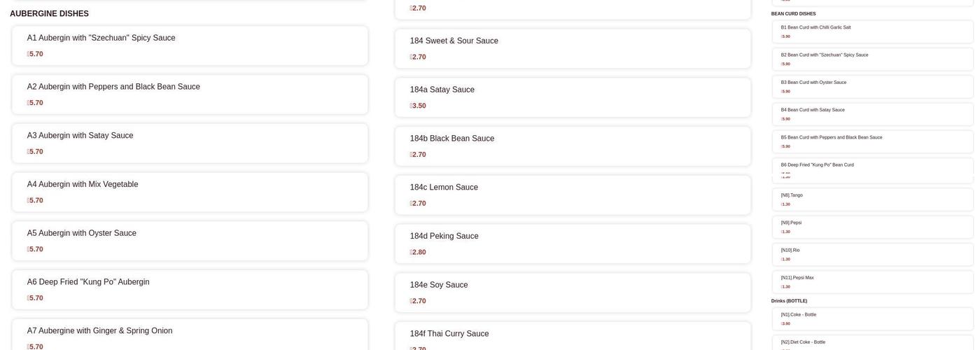Add N8 Tango drink
980x350 pixels.
[x=872, y=199]
